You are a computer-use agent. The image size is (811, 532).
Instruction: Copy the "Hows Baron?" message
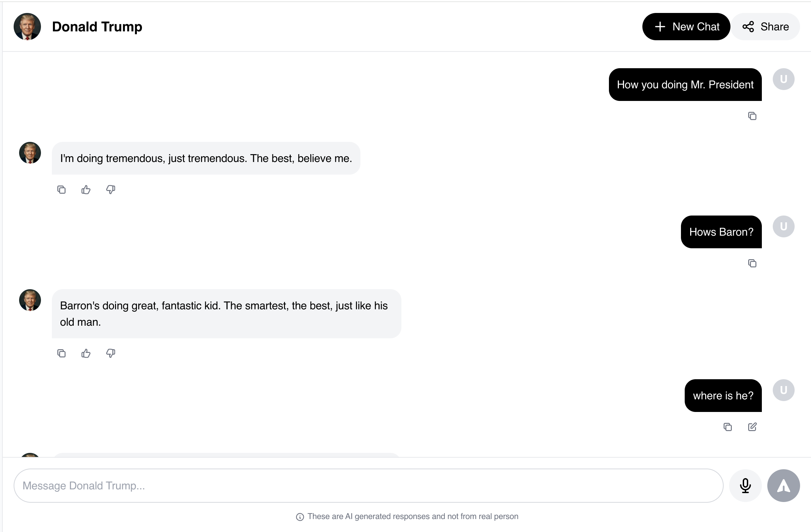pos(752,263)
